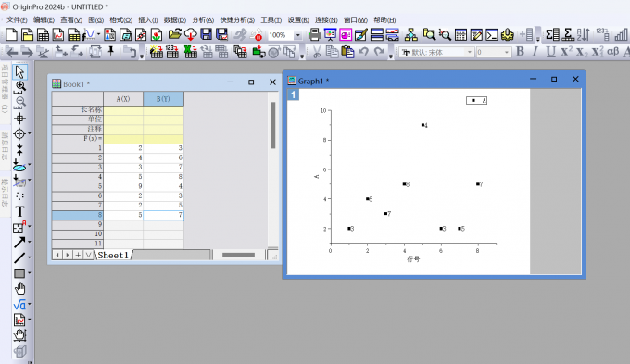Expand the New Function plot dropdown arrow
The height and width of the screenshot is (364, 630).
pos(98,34)
